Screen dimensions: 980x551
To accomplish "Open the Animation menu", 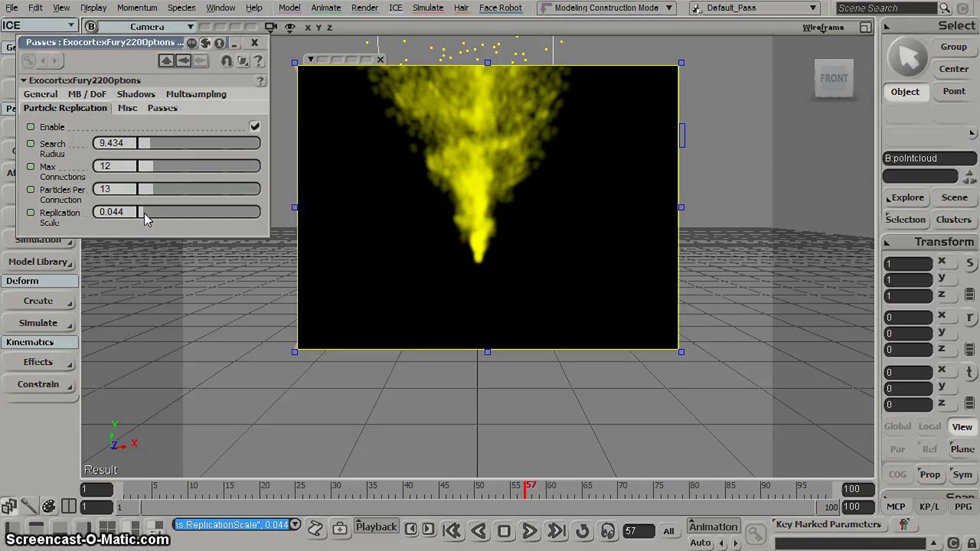I will pyautogui.click(x=713, y=527).
